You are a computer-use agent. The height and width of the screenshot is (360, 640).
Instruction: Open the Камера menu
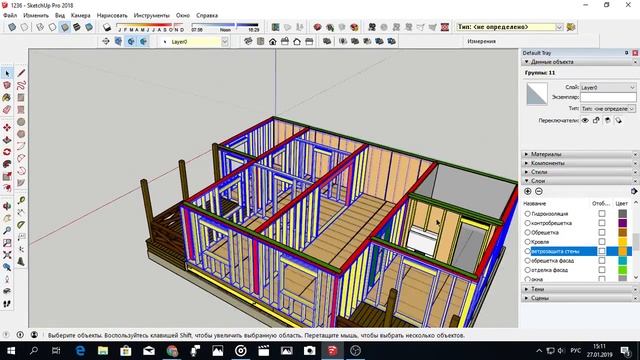80,15
